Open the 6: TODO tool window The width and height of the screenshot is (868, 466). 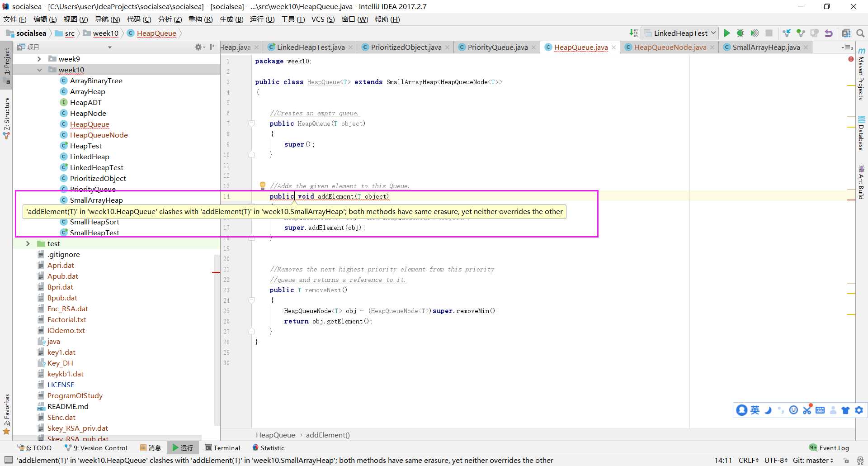point(35,448)
